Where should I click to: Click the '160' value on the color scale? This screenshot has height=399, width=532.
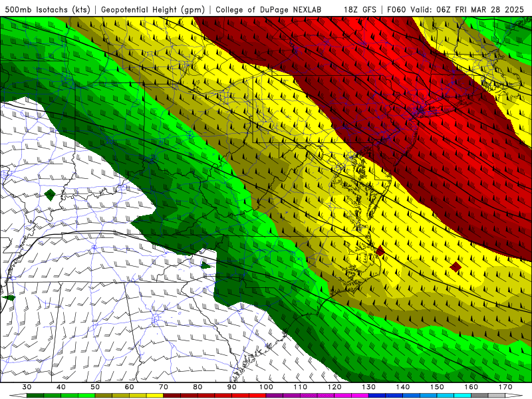(471, 387)
